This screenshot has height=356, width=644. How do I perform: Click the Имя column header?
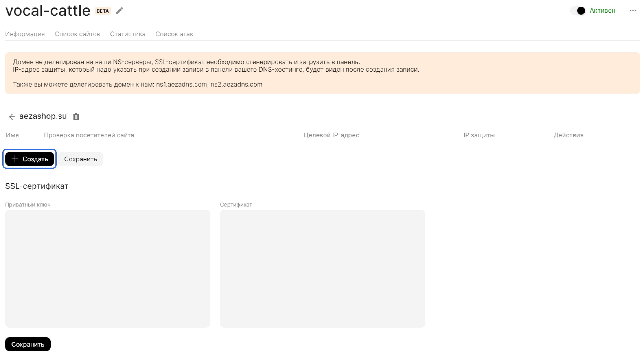[12, 135]
